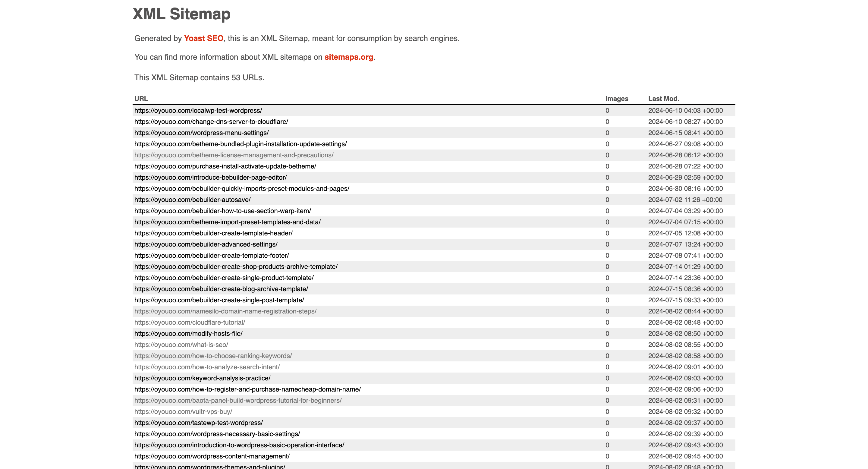This screenshot has width=868, height=469.
Task: Click Images count in bebuilder-autosave row
Action: tap(607, 200)
